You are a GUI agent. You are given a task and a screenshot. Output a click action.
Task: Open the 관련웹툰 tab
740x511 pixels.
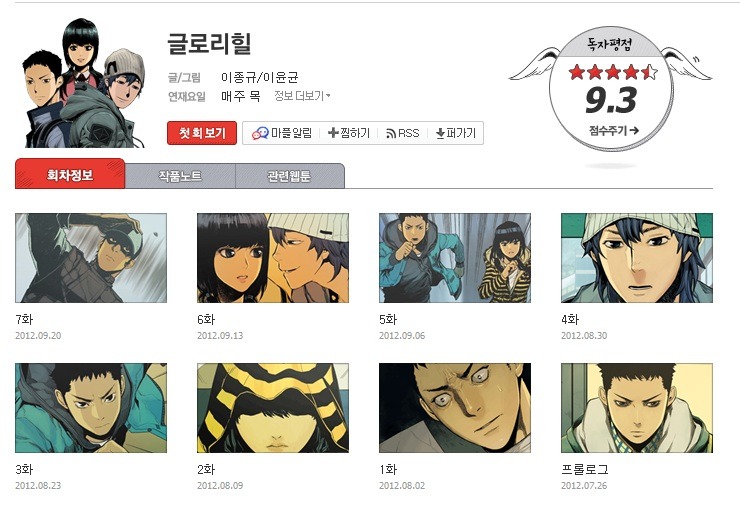click(x=290, y=176)
